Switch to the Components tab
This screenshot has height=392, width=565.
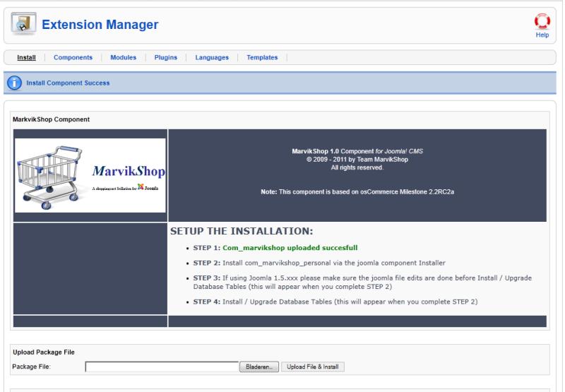(73, 57)
